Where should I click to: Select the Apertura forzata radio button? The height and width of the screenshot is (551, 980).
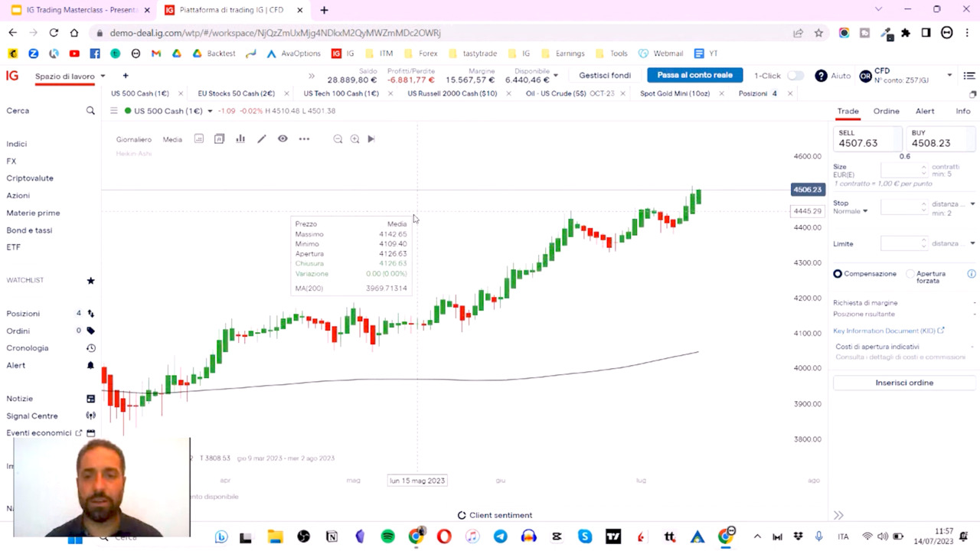click(910, 274)
